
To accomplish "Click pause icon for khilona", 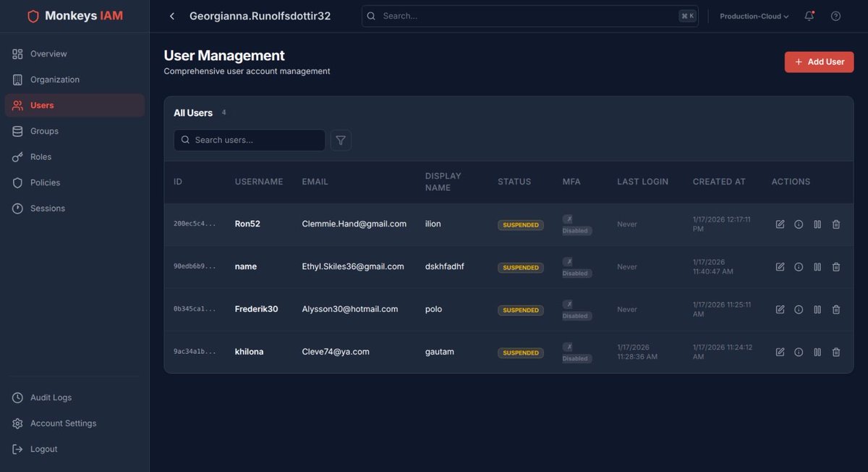I will point(817,353).
